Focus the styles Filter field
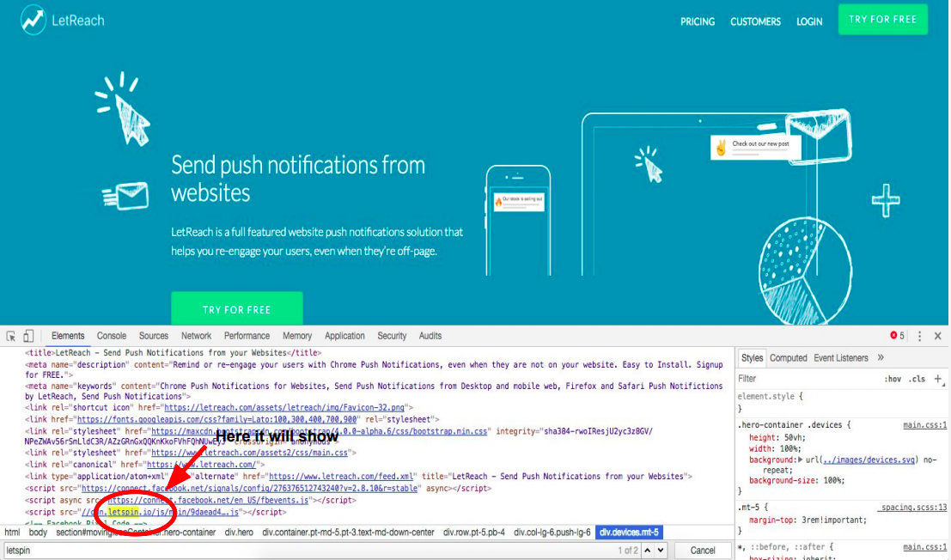Viewport: 951px width, 560px height. [807, 379]
